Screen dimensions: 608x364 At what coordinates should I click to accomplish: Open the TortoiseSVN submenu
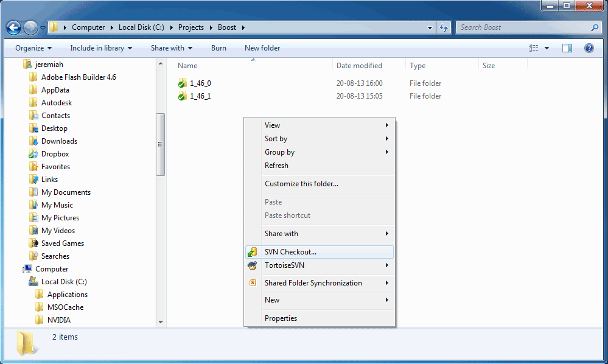(x=320, y=265)
